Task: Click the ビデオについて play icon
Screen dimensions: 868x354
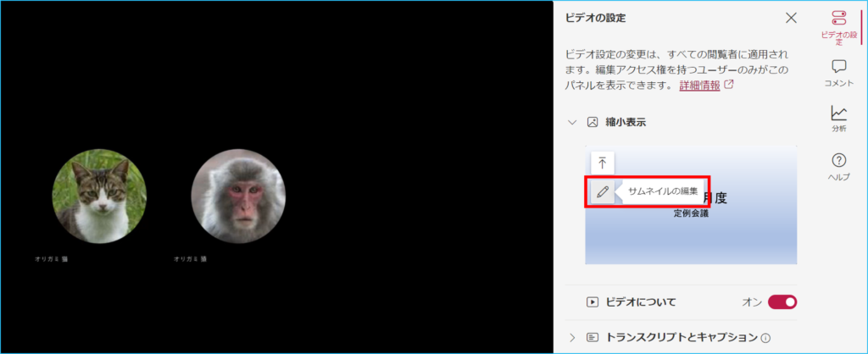Action: click(593, 302)
